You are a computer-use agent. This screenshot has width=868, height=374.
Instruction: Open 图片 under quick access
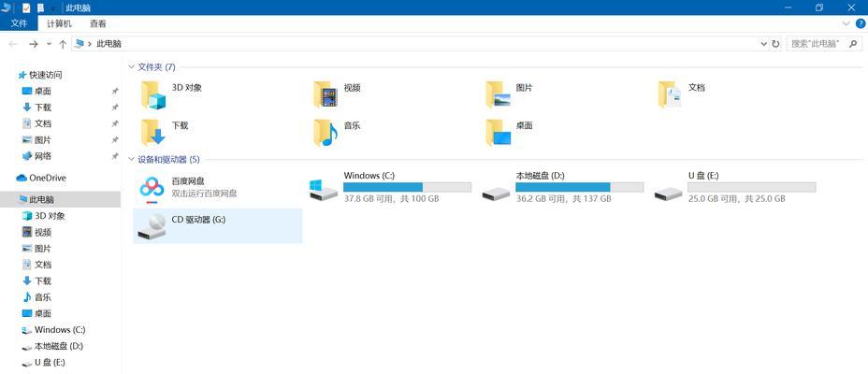(43, 140)
